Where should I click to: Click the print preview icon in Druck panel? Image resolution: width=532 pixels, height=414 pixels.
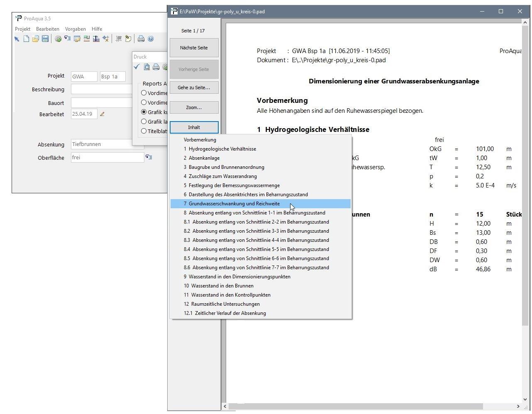click(x=146, y=67)
